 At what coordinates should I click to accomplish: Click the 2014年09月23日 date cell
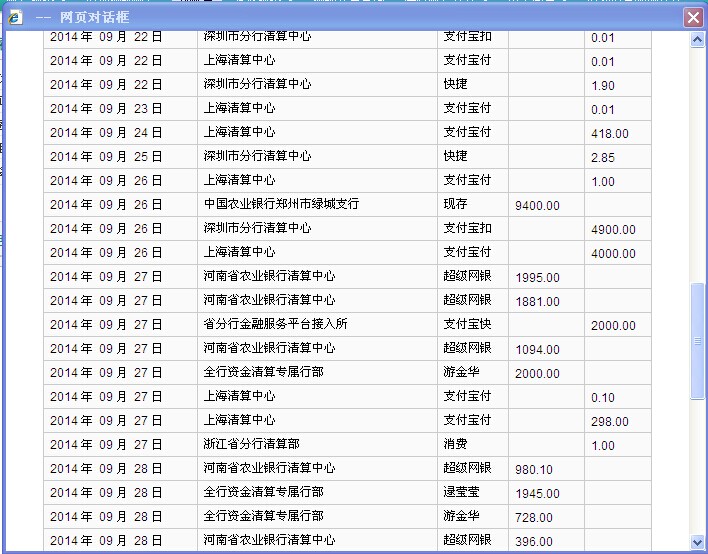point(106,108)
